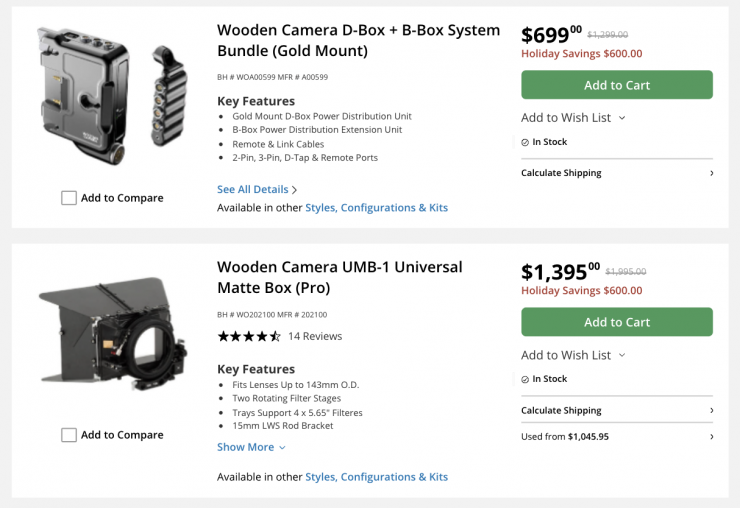The image size is (740, 508).
Task: Open See All Details for D-Box bundle
Action: pos(257,189)
